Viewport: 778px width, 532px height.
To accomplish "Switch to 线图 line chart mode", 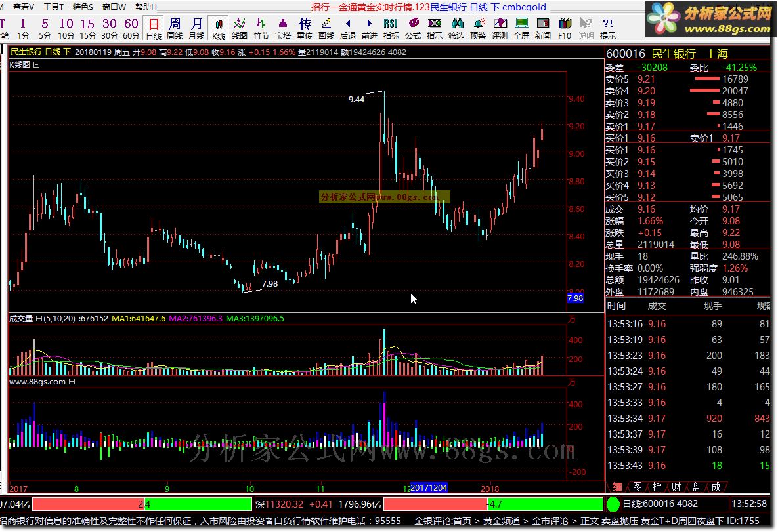I will click(x=239, y=29).
